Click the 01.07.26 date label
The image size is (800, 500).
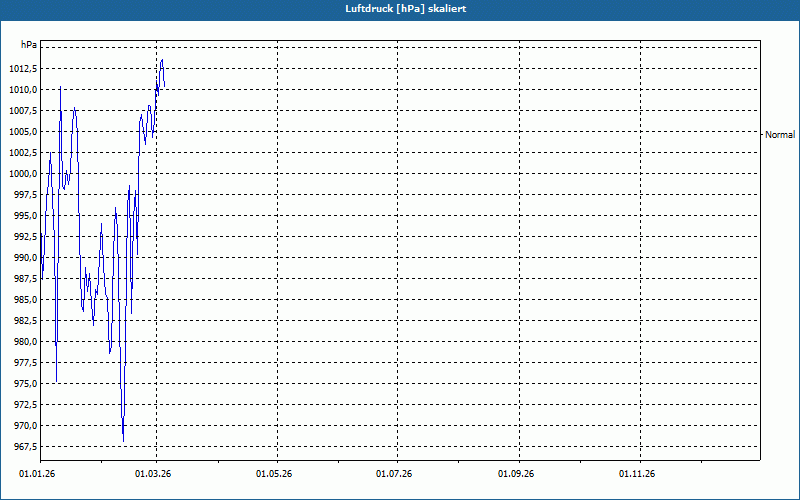tap(394, 474)
